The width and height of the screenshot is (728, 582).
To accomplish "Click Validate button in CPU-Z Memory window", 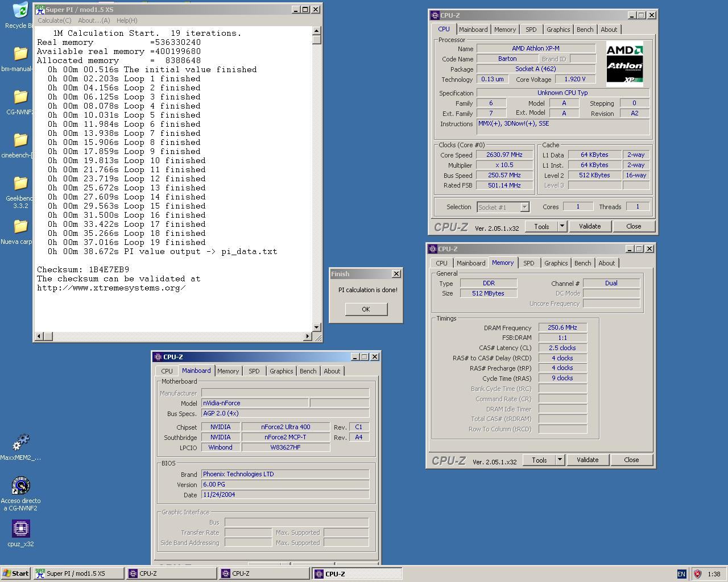I will pyautogui.click(x=587, y=460).
